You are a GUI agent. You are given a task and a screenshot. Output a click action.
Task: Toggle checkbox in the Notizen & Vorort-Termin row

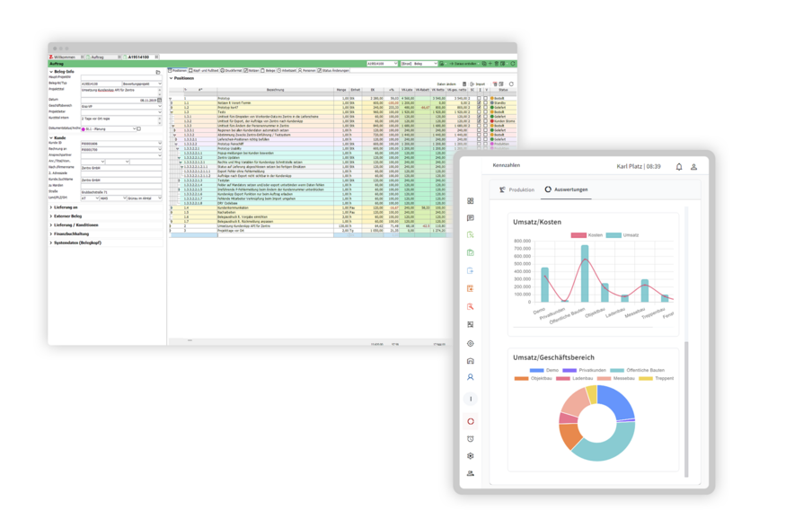pos(480,102)
